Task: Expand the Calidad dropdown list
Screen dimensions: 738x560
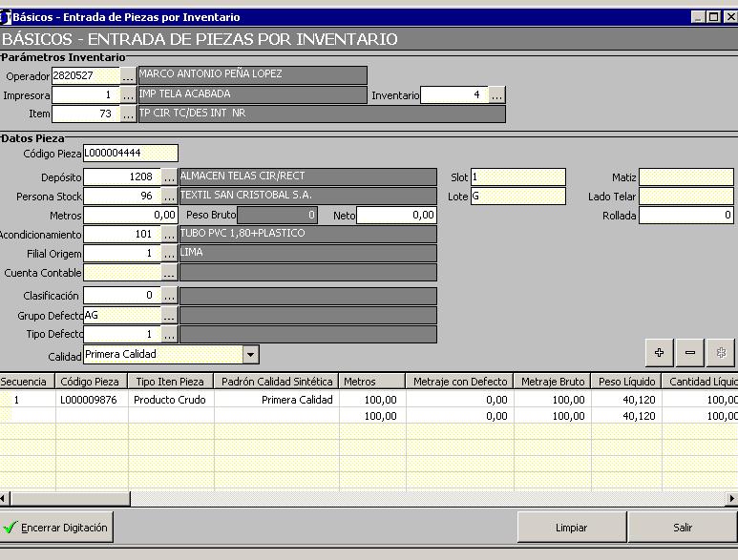Action: [x=250, y=355]
